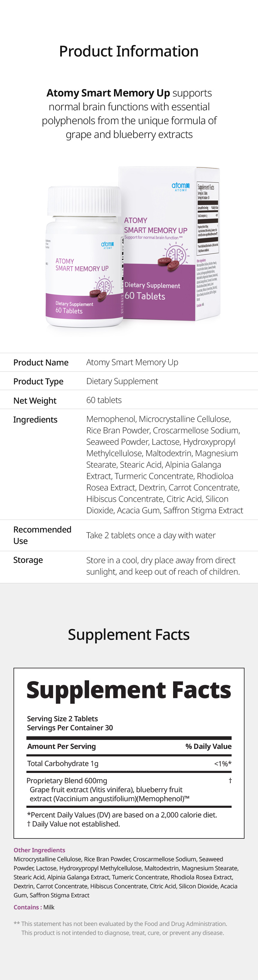The width and height of the screenshot is (258, 980).
Task: Click the Total Carbohydrate 1g row
Action: click(129, 764)
